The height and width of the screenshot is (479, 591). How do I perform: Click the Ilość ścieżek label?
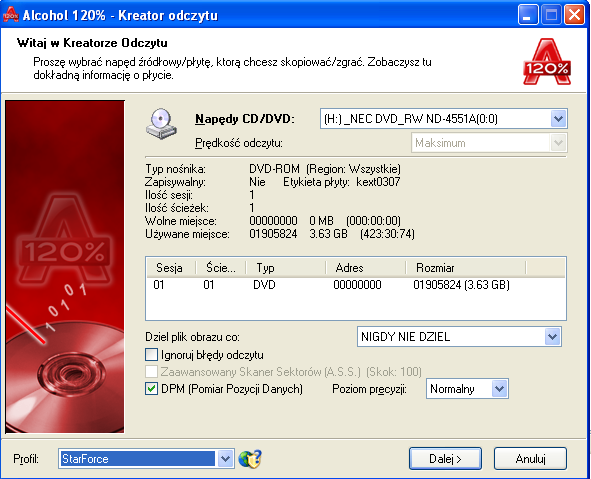[177, 208]
